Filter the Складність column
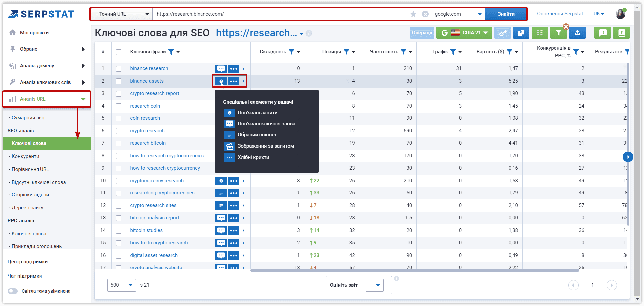 (x=291, y=52)
